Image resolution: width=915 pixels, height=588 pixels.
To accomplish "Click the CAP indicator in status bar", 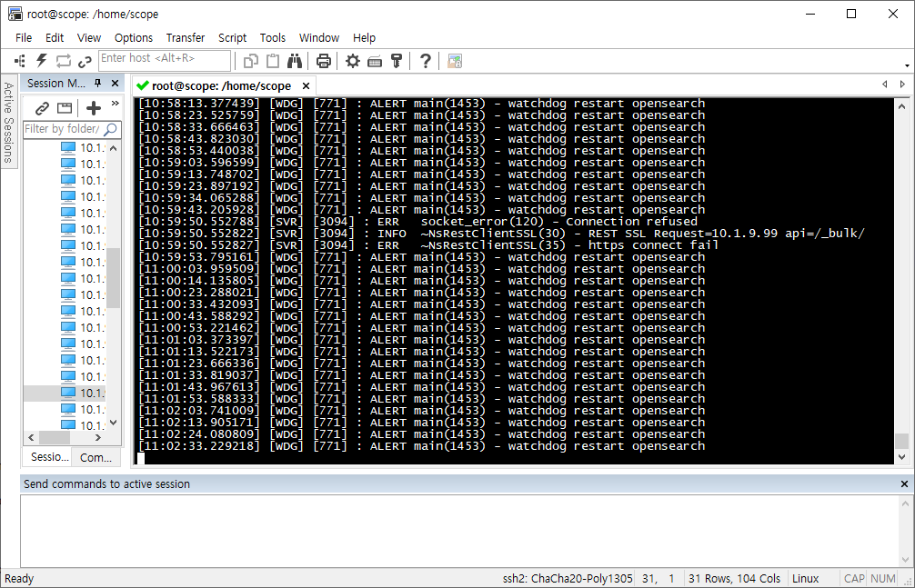I will click(x=854, y=579).
